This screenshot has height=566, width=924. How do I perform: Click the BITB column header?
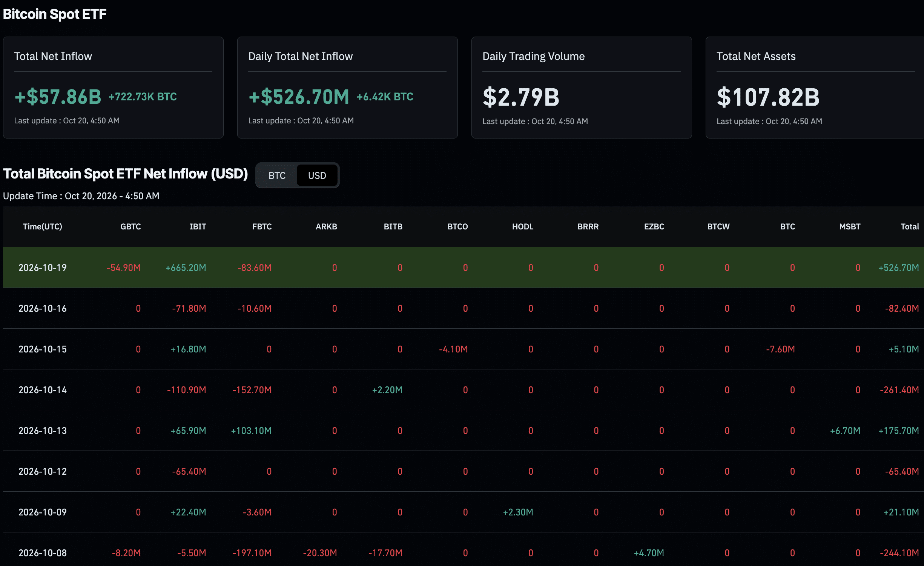coord(393,226)
